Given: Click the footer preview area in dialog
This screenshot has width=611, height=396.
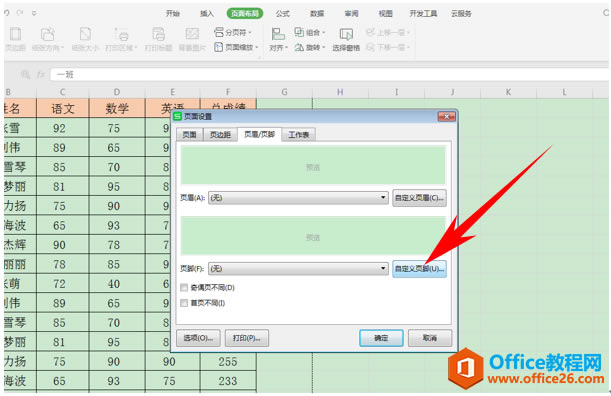Looking at the screenshot, I should [313, 235].
